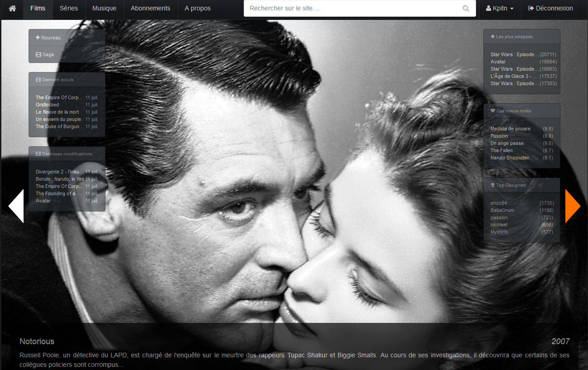
Task: Open Passion rated 9.8
Action: click(x=499, y=136)
